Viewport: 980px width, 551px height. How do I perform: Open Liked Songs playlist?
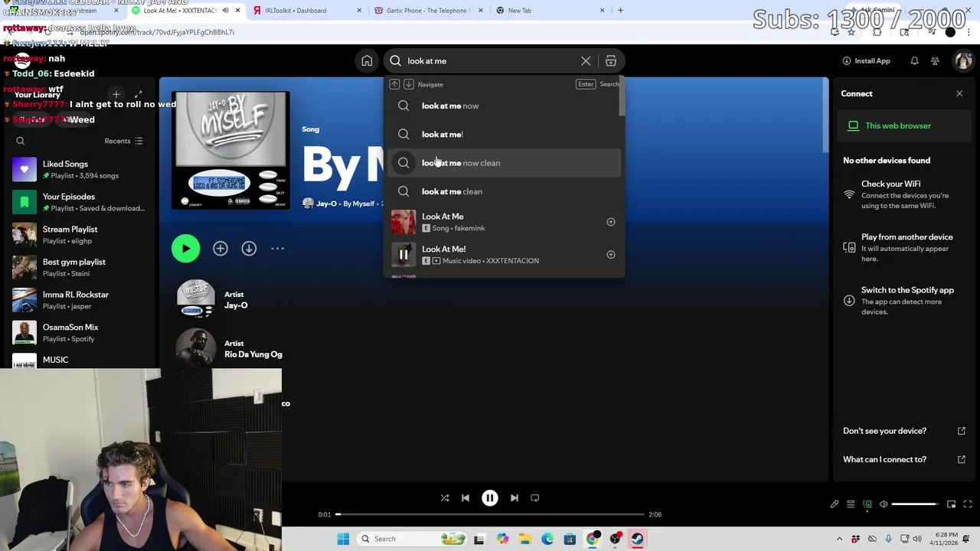(80, 169)
